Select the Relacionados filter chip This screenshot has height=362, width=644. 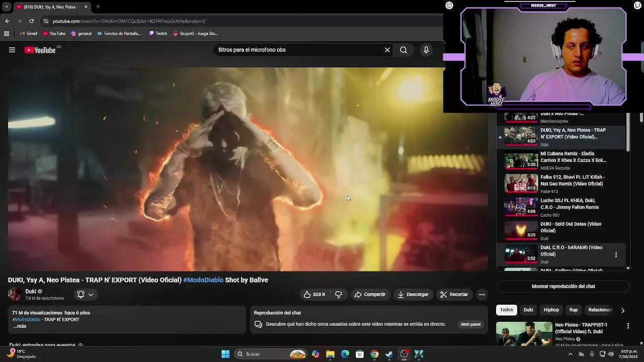(600, 310)
